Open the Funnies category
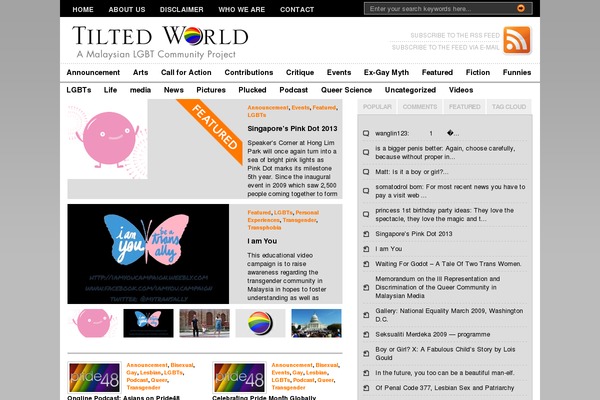 (x=517, y=72)
